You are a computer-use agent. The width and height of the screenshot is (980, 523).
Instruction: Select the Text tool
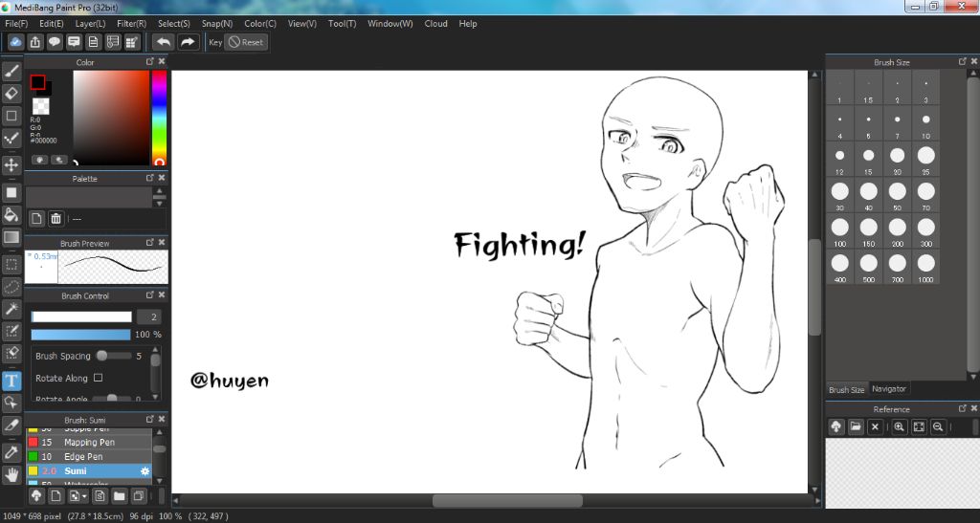(11, 381)
